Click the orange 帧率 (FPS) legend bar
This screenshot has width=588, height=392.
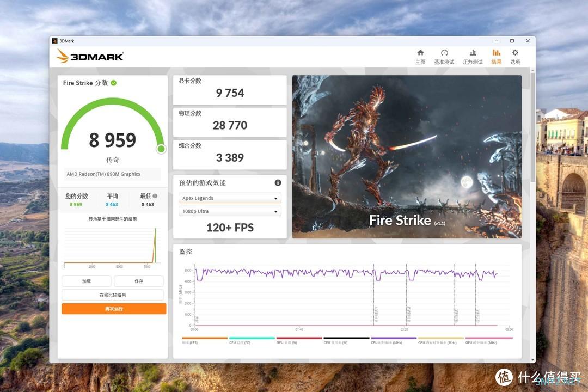(205, 338)
